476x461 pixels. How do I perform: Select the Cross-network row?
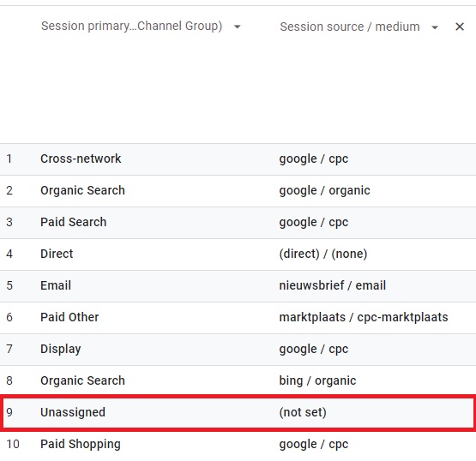point(238,159)
